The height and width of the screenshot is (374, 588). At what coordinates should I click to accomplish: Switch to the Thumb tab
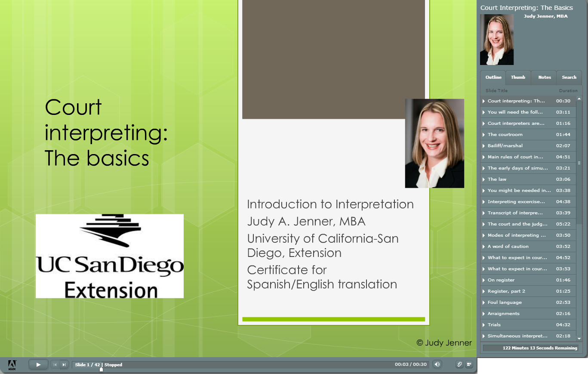pyautogui.click(x=518, y=77)
